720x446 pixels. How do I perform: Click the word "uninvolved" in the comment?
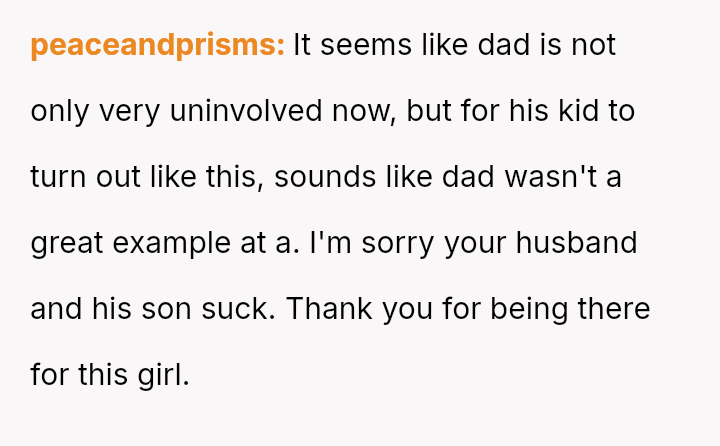(x=244, y=112)
